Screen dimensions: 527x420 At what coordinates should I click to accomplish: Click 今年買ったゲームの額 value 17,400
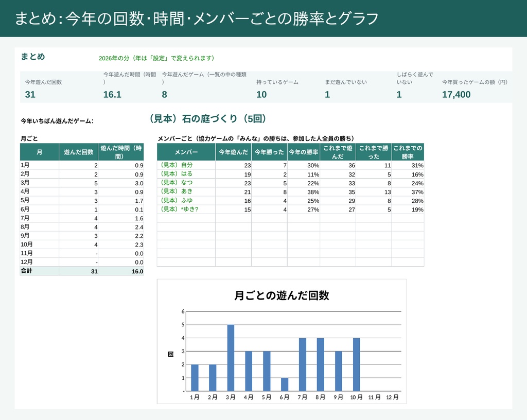pos(456,94)
